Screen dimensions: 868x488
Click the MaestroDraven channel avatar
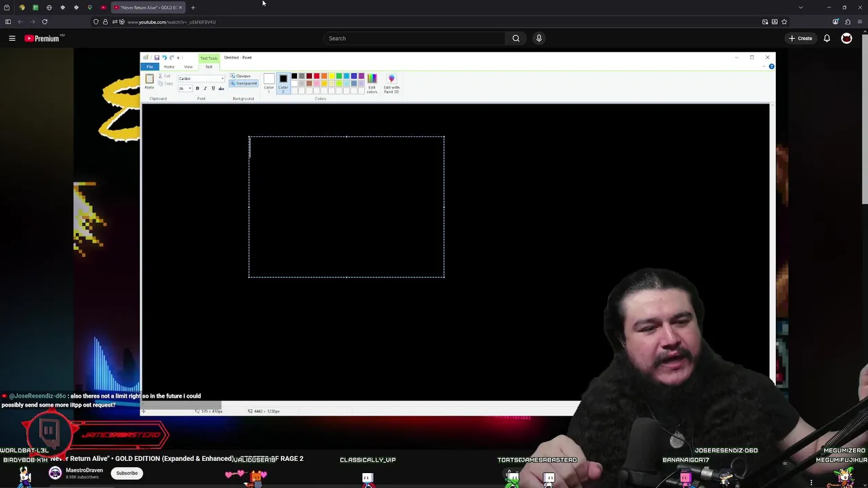pyautogui.click(x=55, y=473)
